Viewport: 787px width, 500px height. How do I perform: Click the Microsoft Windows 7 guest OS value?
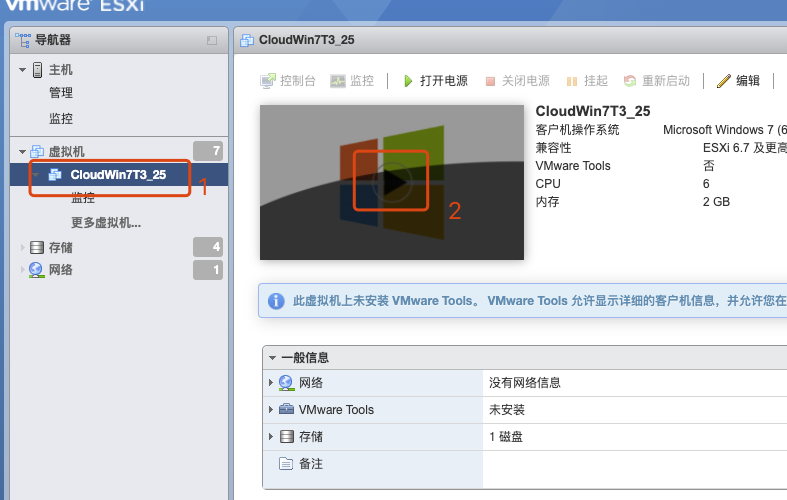coord(725,130)
